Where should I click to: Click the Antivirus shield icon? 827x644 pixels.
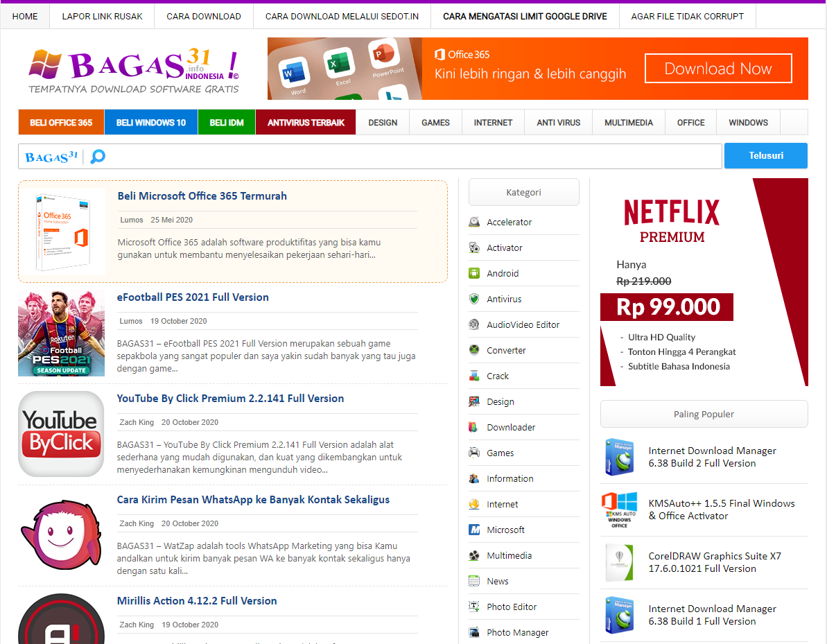(474, 299)
